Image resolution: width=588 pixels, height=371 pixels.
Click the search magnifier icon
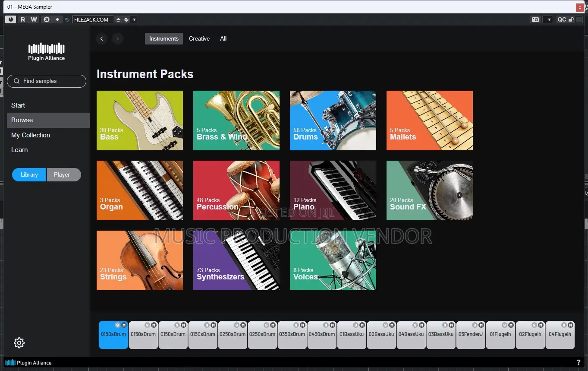[x=17, y=81]
